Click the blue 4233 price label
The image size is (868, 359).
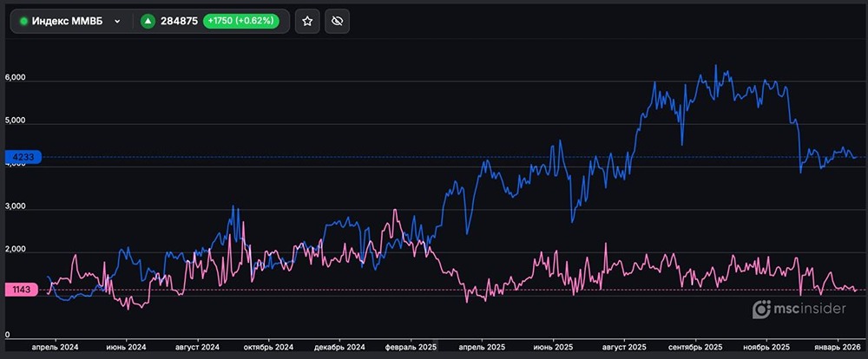tap(20, 158)
